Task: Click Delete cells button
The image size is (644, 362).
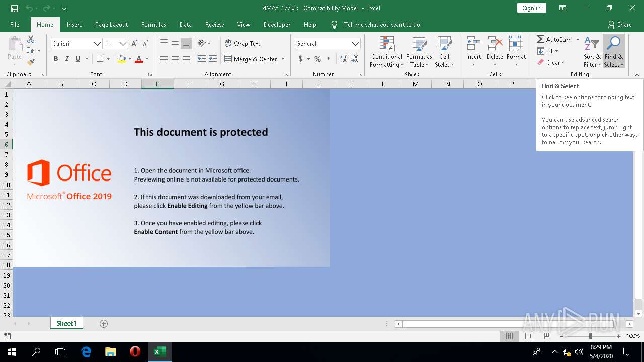Action: pyautogui.click(x=495, y=52)
